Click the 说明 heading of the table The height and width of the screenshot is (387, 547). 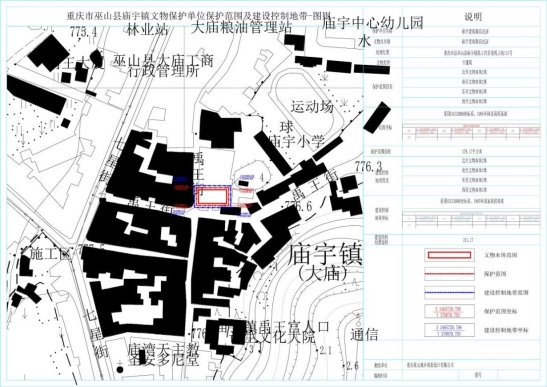473,16
